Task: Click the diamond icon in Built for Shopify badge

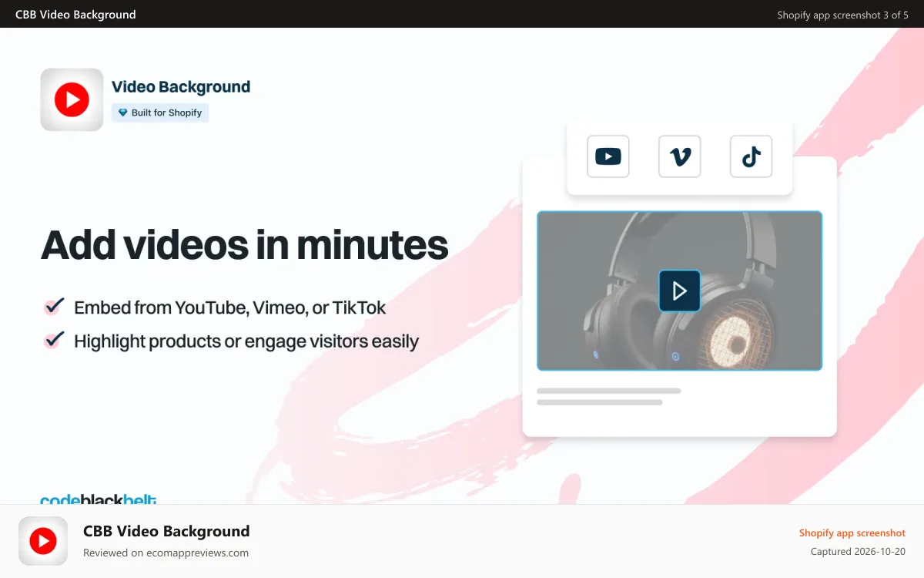Action: pyautogui.click(x=122, y=113)
